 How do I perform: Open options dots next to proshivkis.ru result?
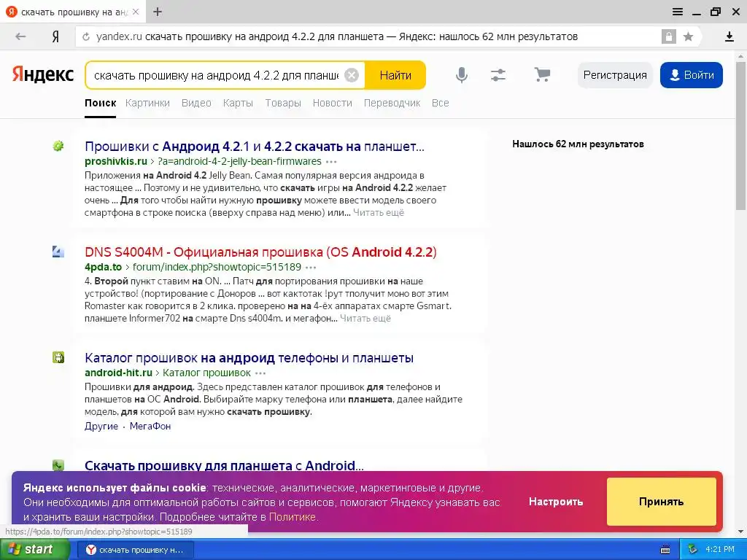coord(331,162)
